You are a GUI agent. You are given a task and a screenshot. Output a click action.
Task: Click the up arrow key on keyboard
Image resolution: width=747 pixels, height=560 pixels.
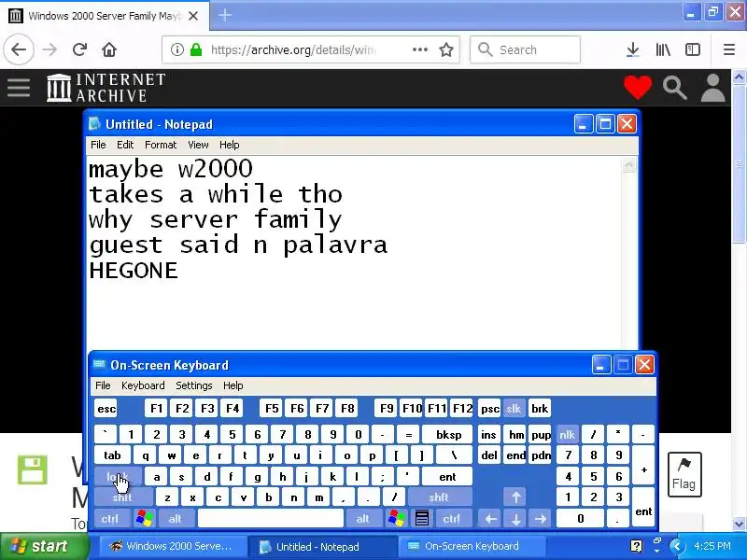[x=516, y=497]
